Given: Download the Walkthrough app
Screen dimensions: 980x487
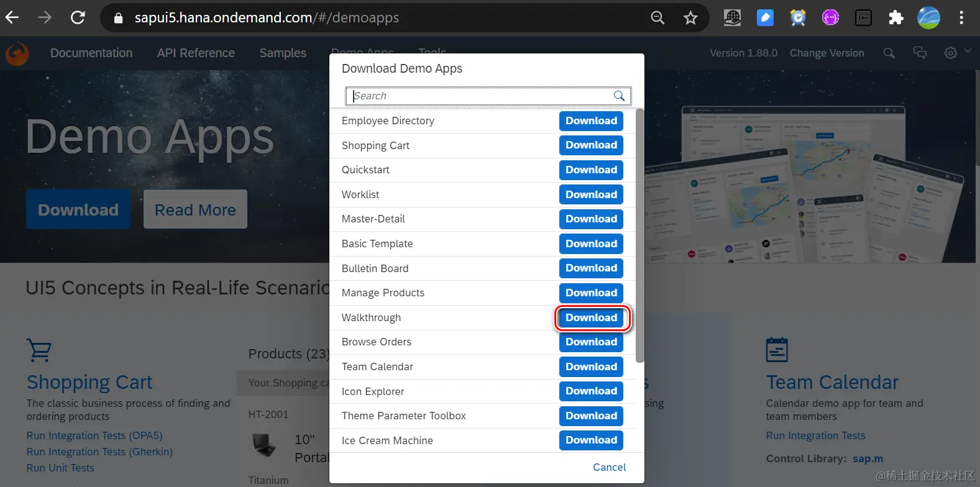Looking at the screenshot, I should [x=591, y=317].
